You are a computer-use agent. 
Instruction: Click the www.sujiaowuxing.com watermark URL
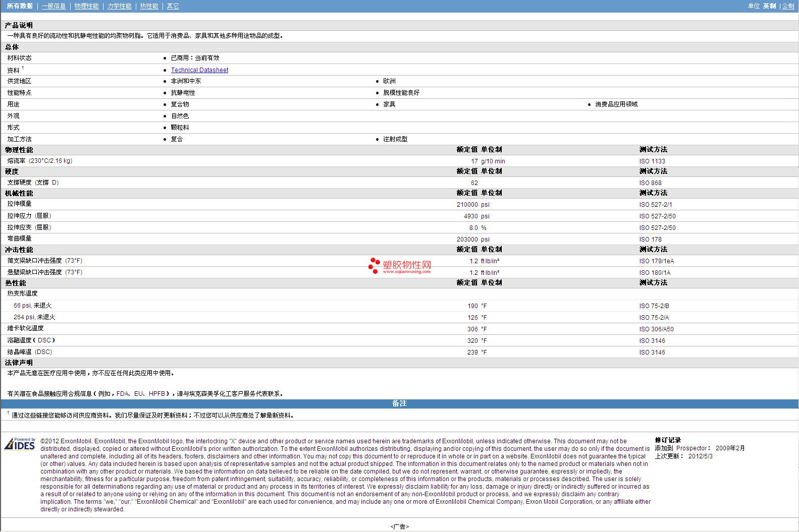click(x=406, y=271)
